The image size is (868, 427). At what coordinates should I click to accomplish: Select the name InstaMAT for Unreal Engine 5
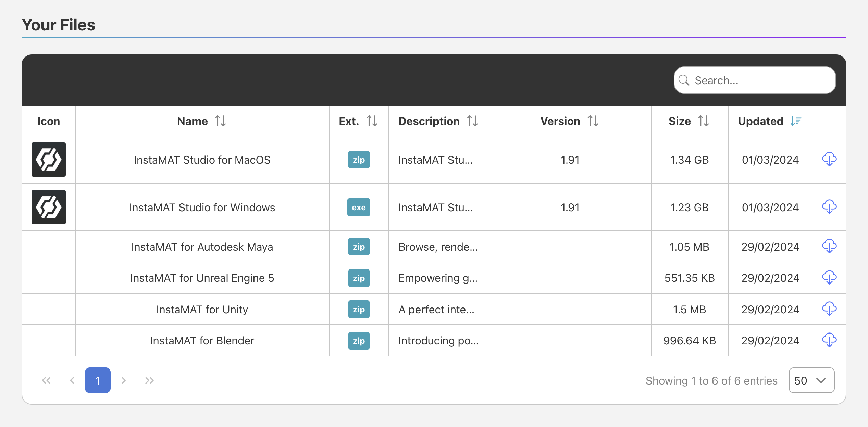pyautogui.click(x=202, y=278)
